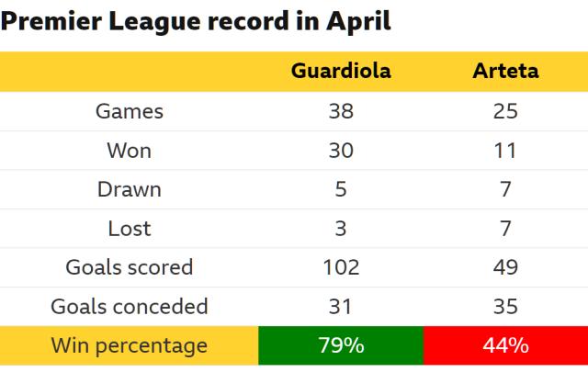Click the Won row label
This screenshot has width=588, height=372.
[130, 151]
